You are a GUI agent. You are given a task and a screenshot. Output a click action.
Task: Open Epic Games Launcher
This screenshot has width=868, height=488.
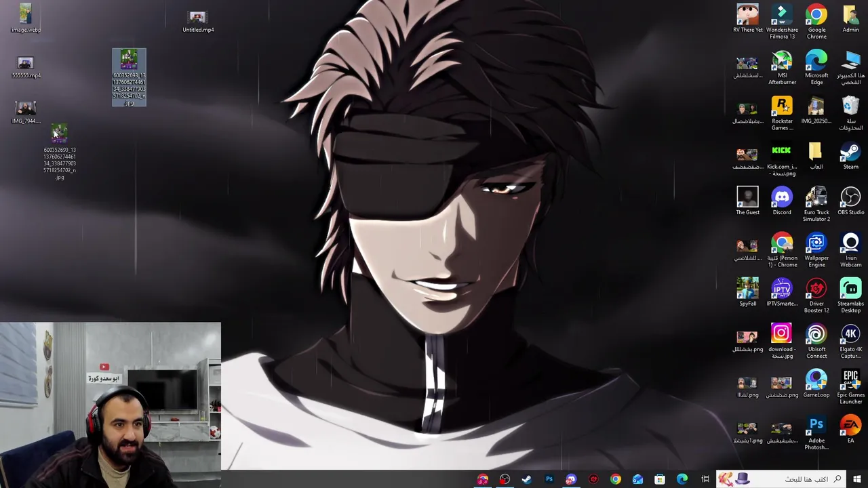click(x=850, y=387)
